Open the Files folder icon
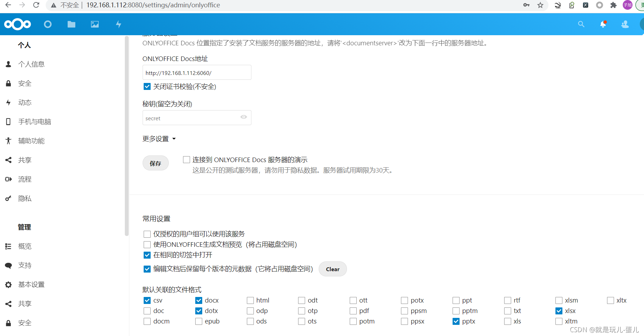Screen dimensions: 644x336 71,24
